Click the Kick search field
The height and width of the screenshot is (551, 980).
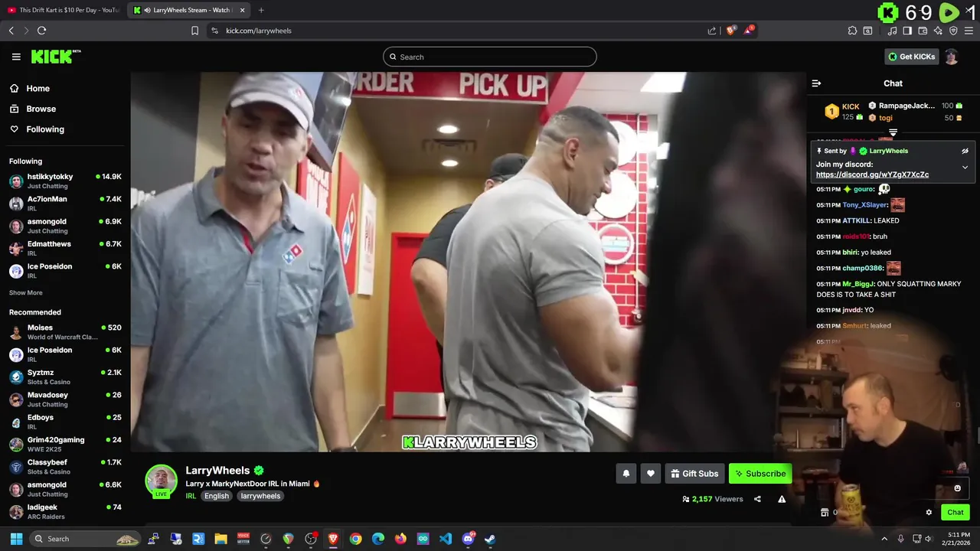click(490, 57)
